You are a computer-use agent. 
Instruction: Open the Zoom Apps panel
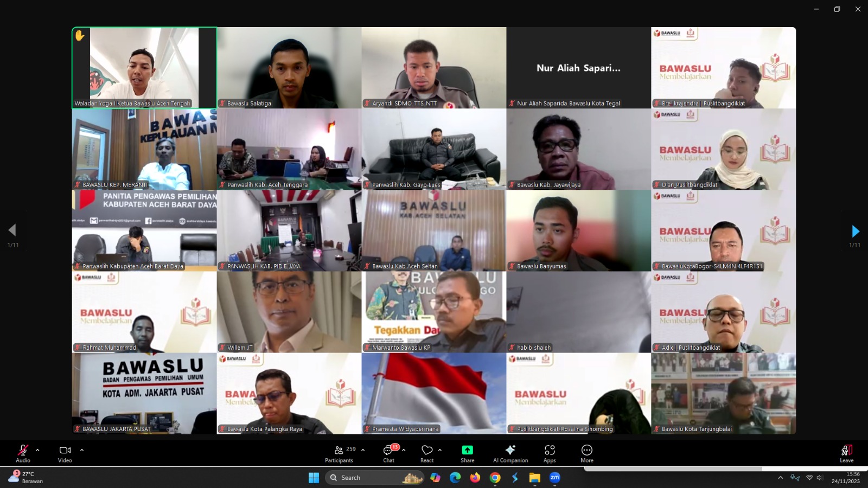pos(550,453)
